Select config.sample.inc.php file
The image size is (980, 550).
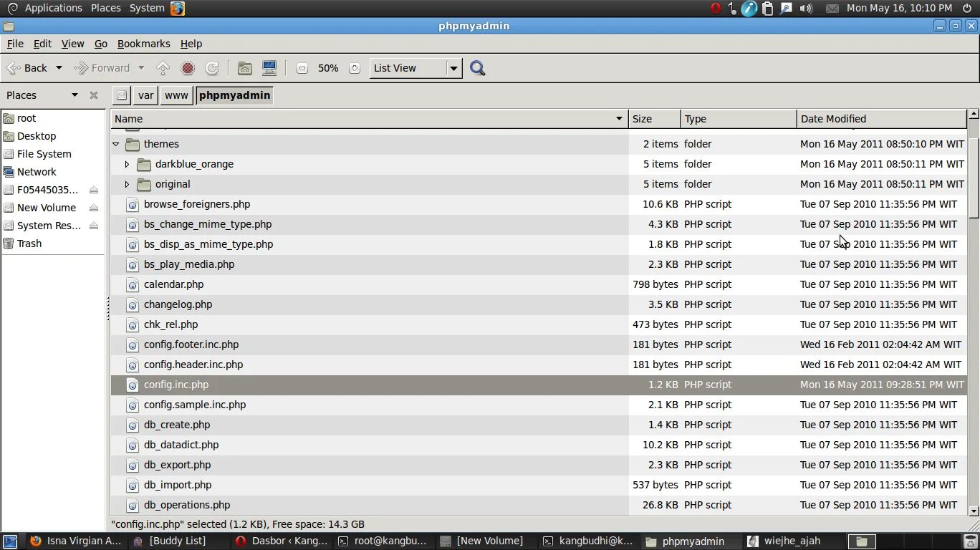(195, 405)
